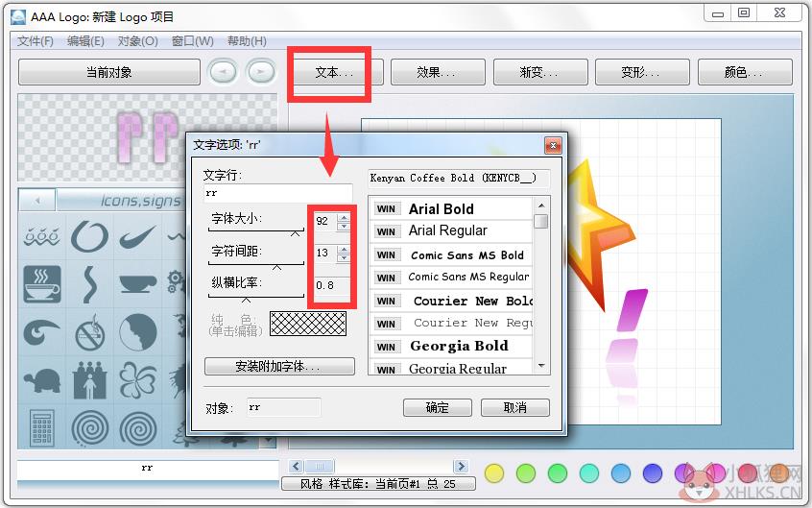The image size is (812, 508).
Task: Select the three flames icon in library
Action: pos(41,237)
